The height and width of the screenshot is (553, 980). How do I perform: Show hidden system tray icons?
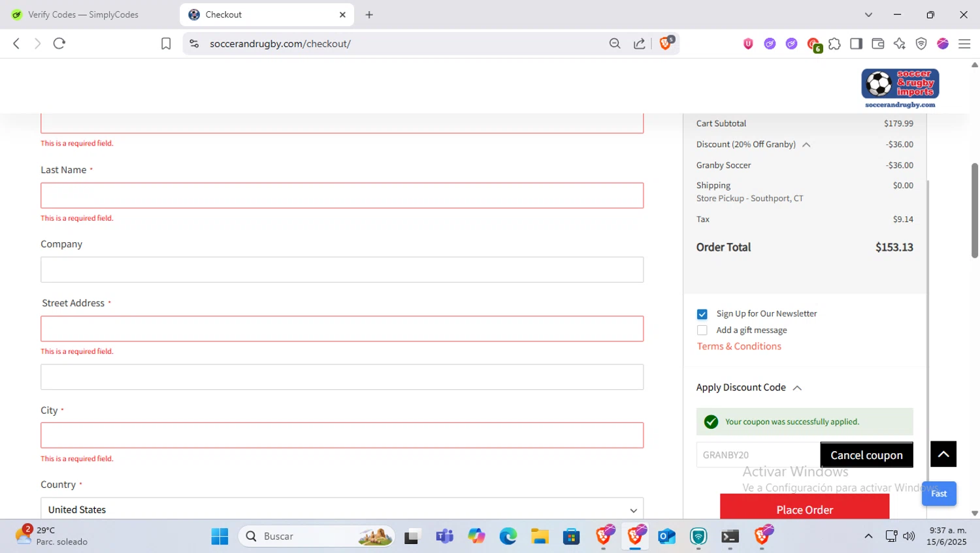click(868, 536)
